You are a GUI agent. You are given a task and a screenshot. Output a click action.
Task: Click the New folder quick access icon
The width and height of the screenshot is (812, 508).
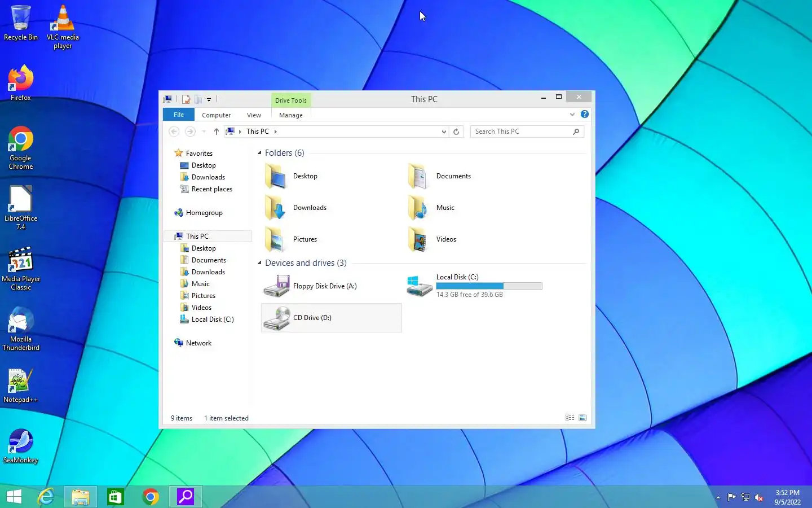pos(198,99)
